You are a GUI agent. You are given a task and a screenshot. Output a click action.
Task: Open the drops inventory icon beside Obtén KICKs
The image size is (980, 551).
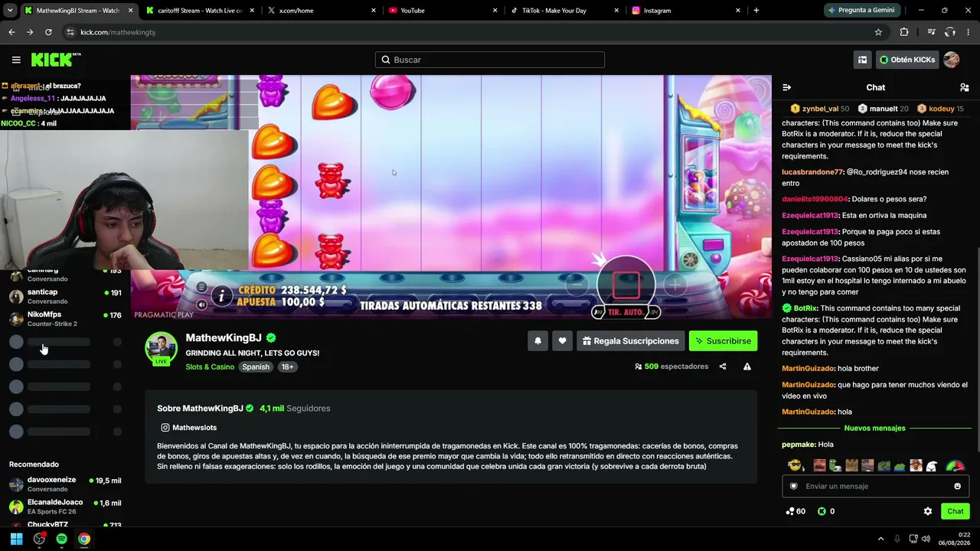coord(862,60)
